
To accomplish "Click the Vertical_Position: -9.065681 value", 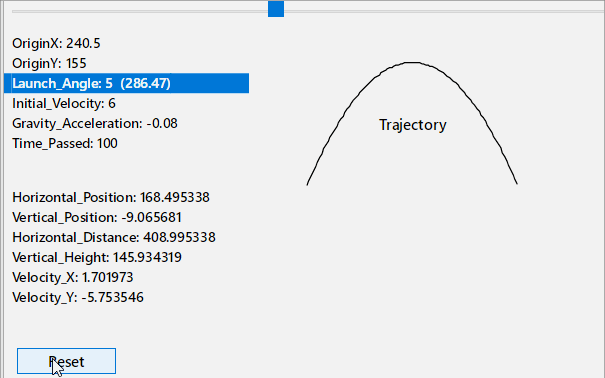I will coord(97,218).
